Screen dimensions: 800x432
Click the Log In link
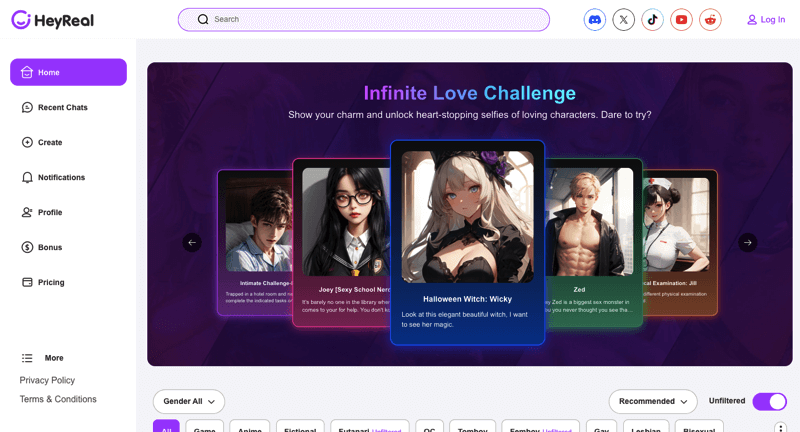point(766,20)
